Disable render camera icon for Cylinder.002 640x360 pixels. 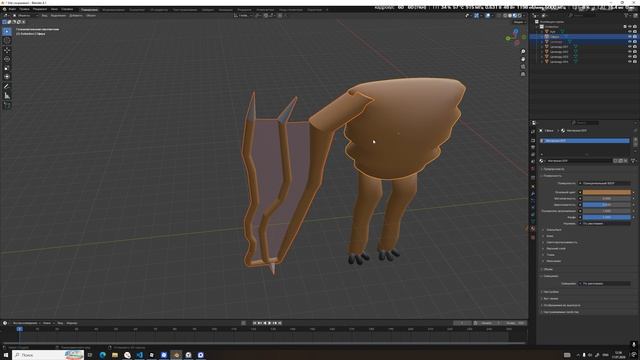coord(635,52)
